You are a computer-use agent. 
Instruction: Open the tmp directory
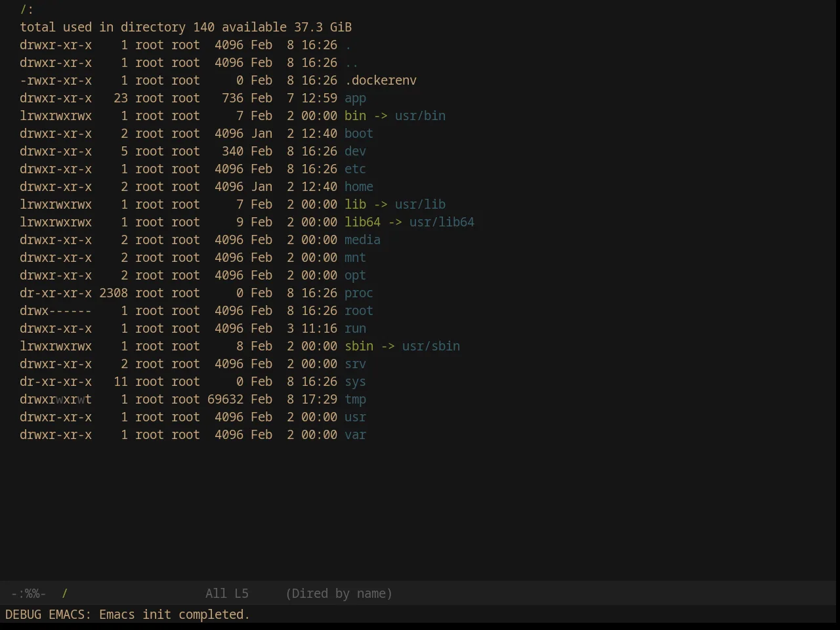point(355,400)
